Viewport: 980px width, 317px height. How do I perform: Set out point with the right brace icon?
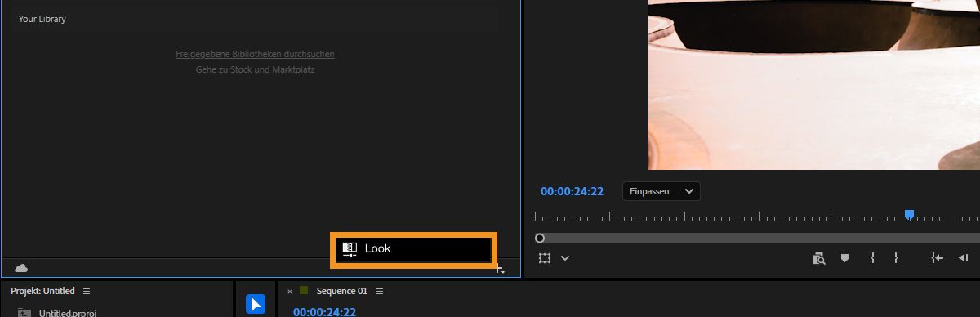(x=896, y=258)
